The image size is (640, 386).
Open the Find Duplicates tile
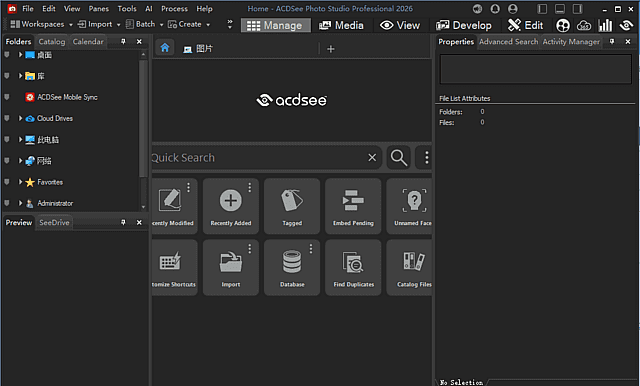[353, 267]
